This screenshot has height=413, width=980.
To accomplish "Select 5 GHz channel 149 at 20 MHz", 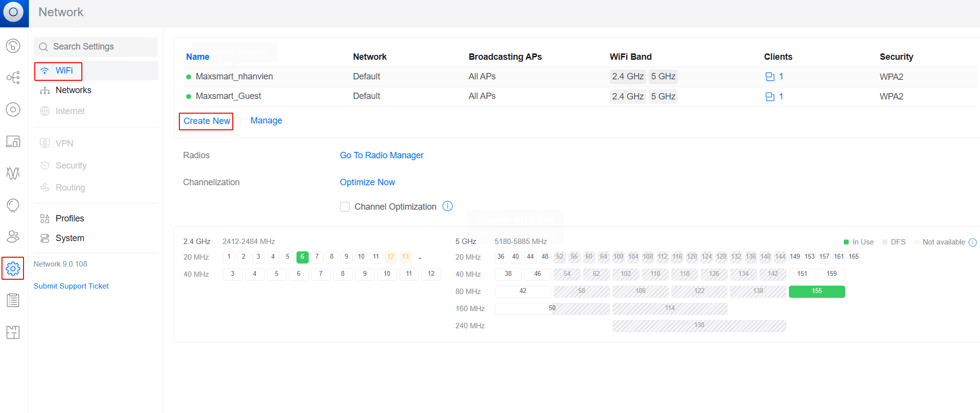I will [795, 257].
